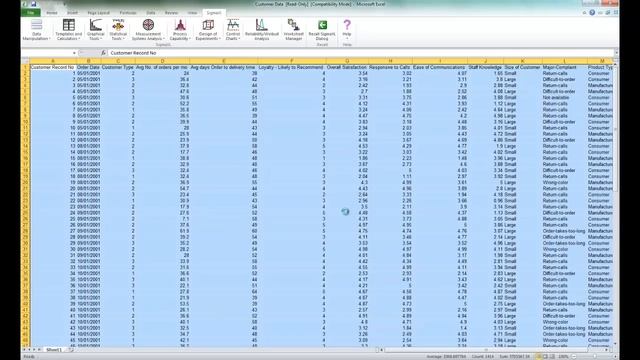640x360 pixels.
Task: Click the fx Insert Function icon
Action: (103, 53)
